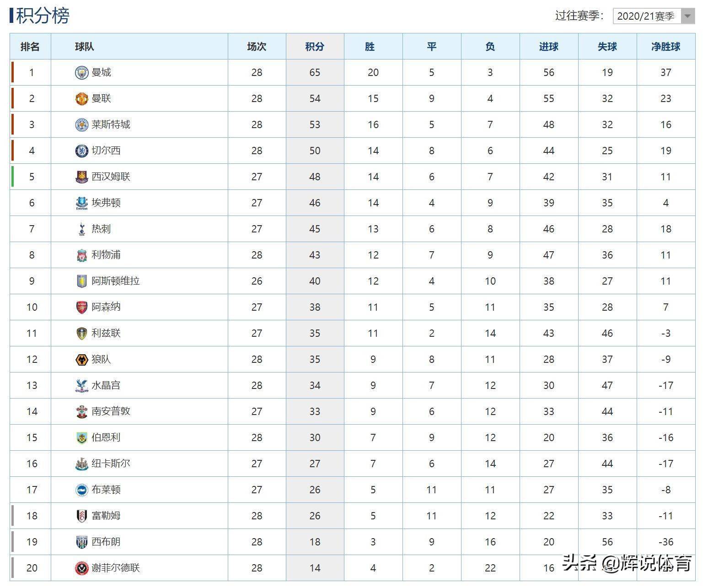This screenshot has width=708, height=588.
Task: Open 莱斯特城 team link
Action: [x=111, y=124]
